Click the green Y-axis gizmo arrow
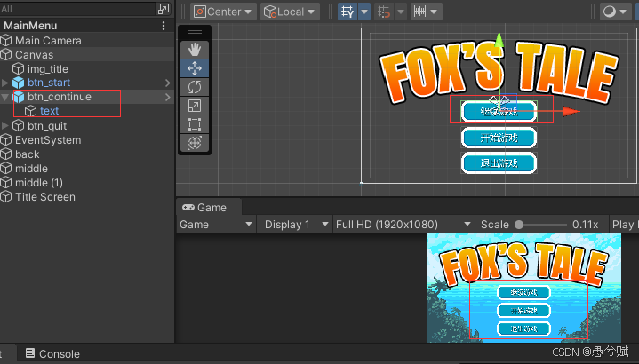Screen dimensions: 639x364 pos(499,40)
